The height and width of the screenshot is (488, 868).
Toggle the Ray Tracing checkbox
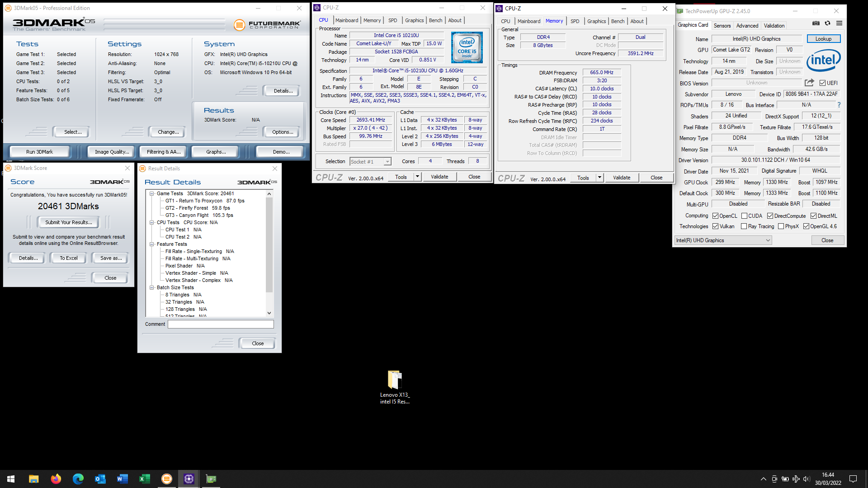tap(744, 226)
